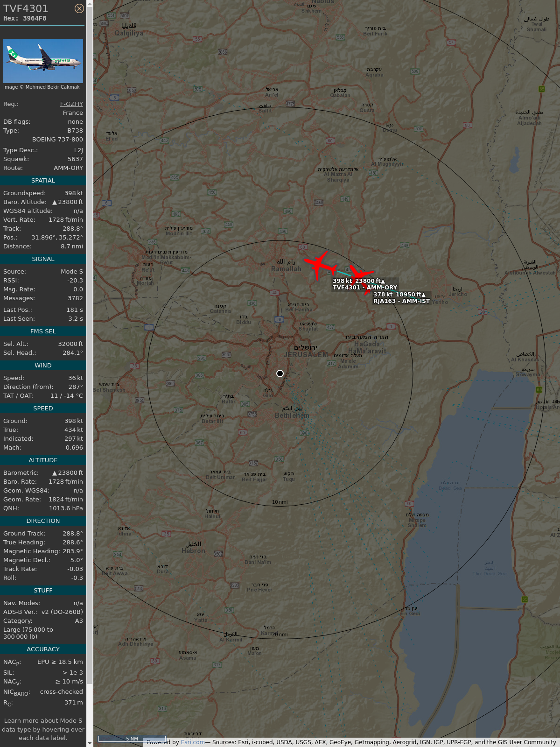This screenshot has width=560, height=747.
Task: Close the TVF4301 aircraft info panel
Action: coord(79,8)
